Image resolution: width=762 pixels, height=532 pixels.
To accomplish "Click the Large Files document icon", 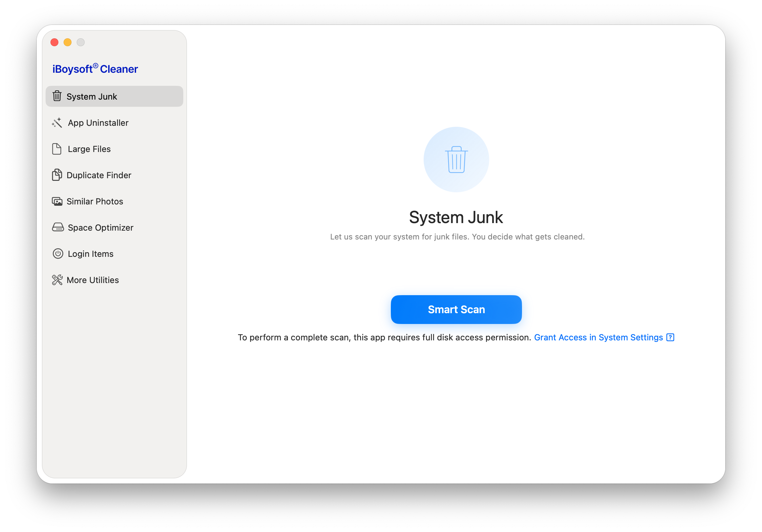I will (57, 149).
